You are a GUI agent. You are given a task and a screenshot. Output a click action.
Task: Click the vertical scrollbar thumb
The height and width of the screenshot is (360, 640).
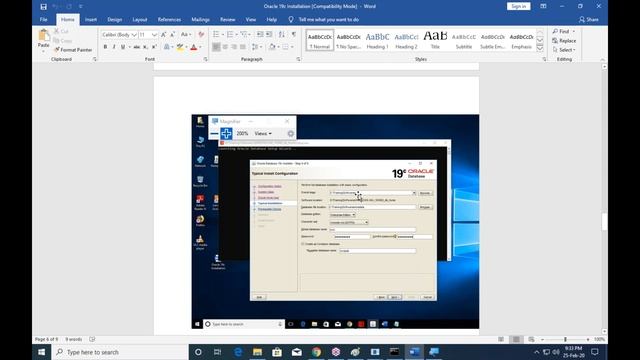(604, 222)
